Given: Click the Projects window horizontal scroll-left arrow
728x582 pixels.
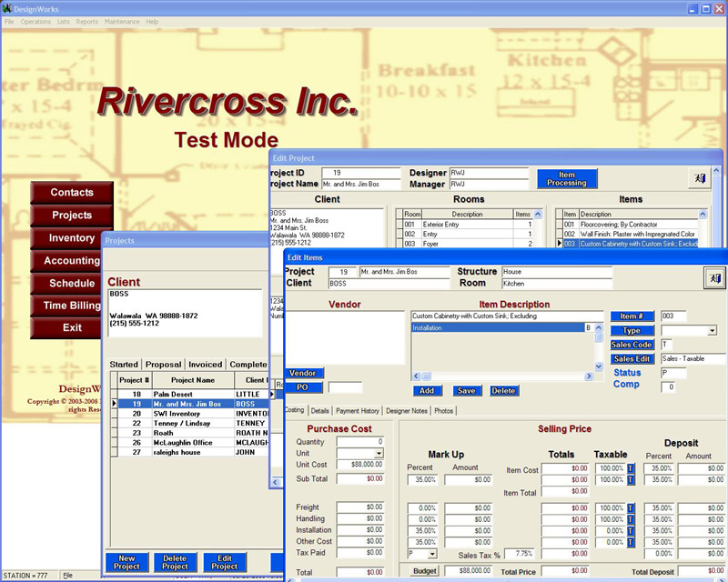Looking at the screenshot, I should click(x=276, y=482).
